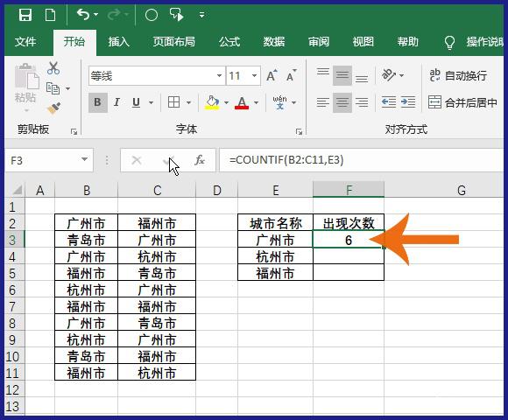Create new blank workbook icon
Image resolution: width=508 pixels, height=420 pixels.
50,15
